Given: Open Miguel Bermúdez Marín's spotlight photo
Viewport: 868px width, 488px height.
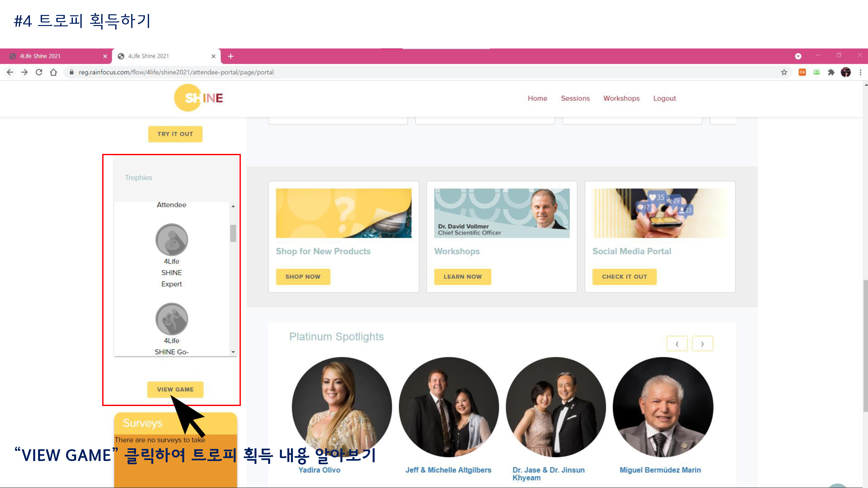Looking at the screenshot, I should 663,407.
